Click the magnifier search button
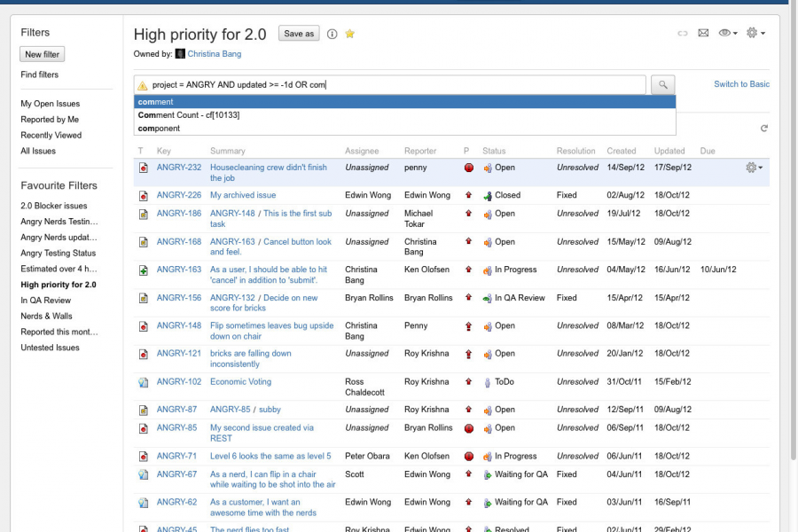 pyautogui.click(x=662, y=84)
